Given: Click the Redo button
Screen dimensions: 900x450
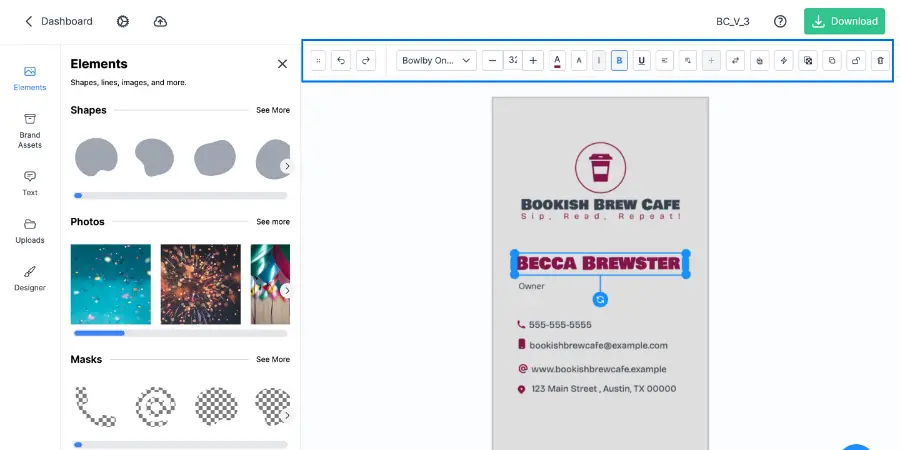Looking at the screenshot, I should pos(366,60).
